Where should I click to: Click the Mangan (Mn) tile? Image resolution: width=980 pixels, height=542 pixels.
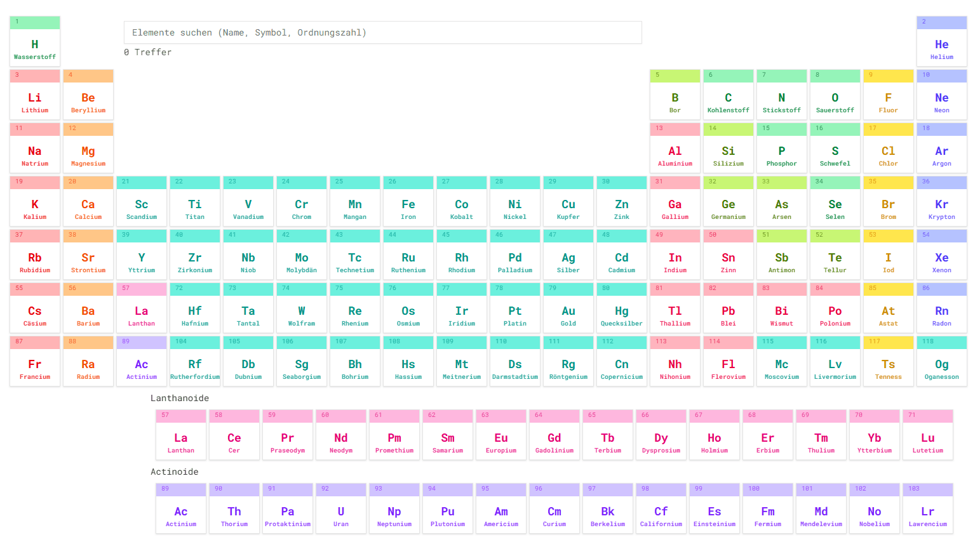pyautogui.click(x=355, y=201)
